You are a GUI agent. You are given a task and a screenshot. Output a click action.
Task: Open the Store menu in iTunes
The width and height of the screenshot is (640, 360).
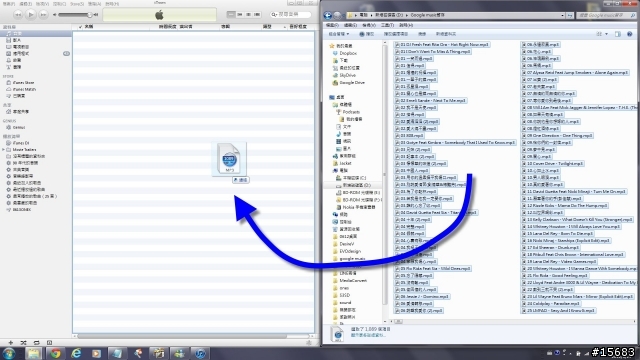(x=77, y=4)
